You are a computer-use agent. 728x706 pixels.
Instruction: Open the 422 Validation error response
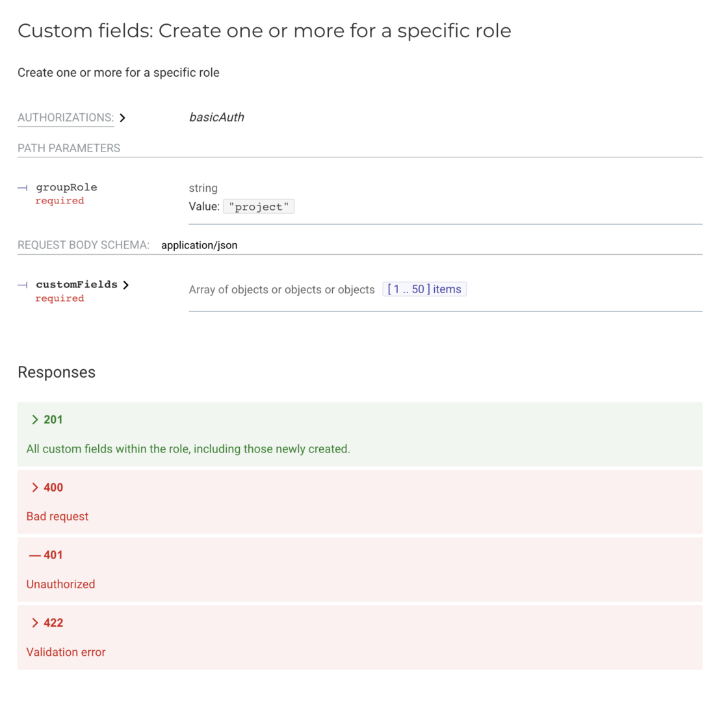tap(359, 636)
